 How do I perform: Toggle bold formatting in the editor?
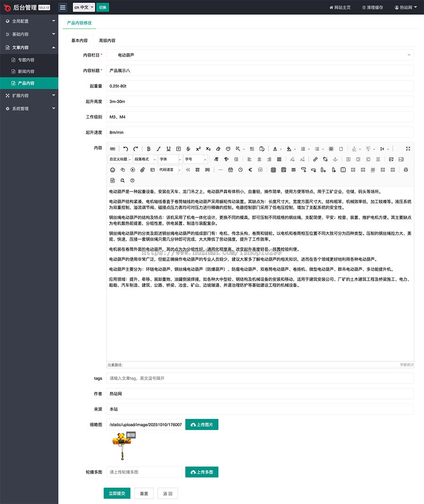148,149
